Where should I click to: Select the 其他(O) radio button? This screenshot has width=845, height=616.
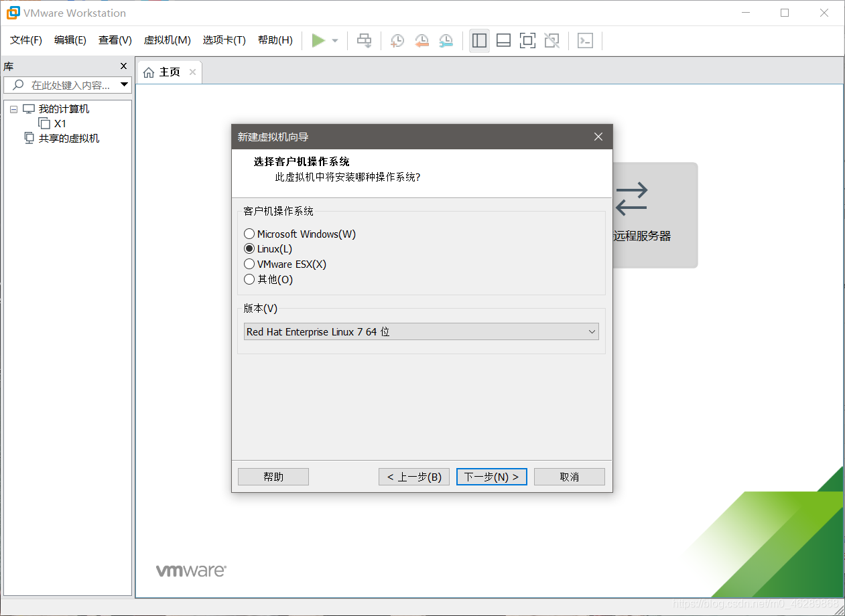(x=249, y=279)
